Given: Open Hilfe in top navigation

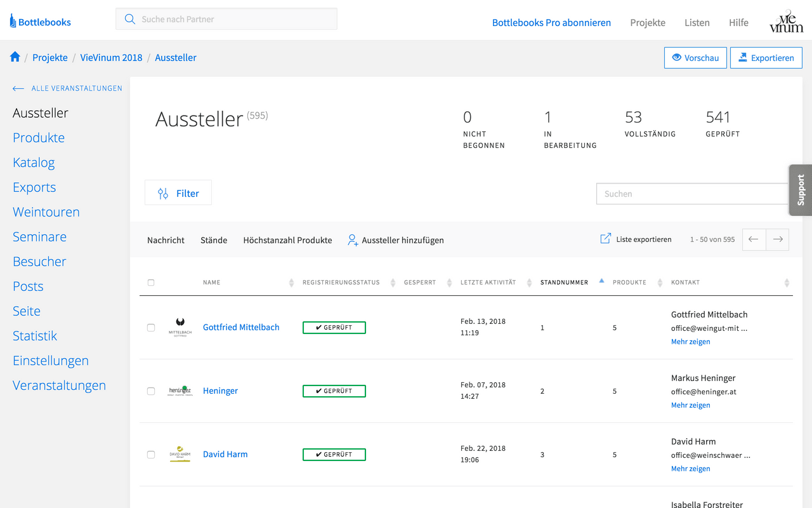Looking at the screenshot, I should pos(738,22).
